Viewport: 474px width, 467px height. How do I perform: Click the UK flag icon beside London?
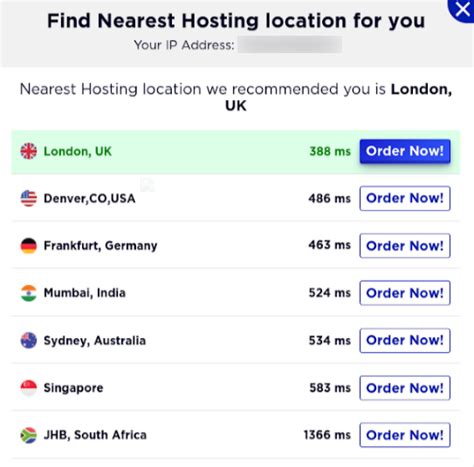tap(29, 151)
